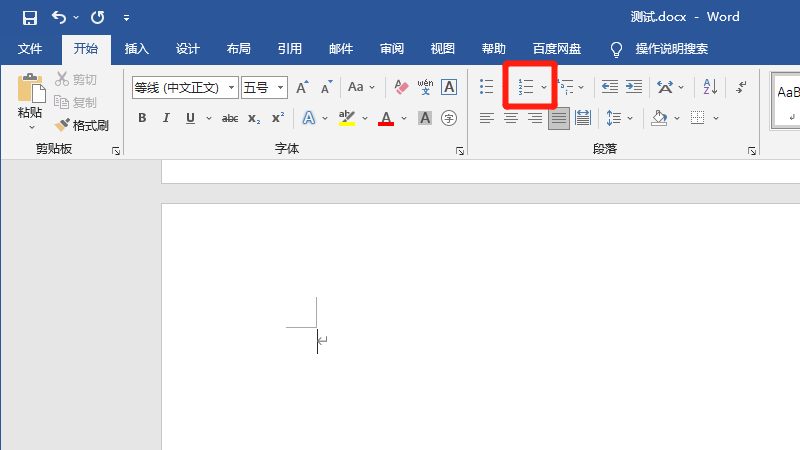Click the Save icon in quick access toolbar
Image resolution: width=800 pixels, height=450 pixels.
30,18
